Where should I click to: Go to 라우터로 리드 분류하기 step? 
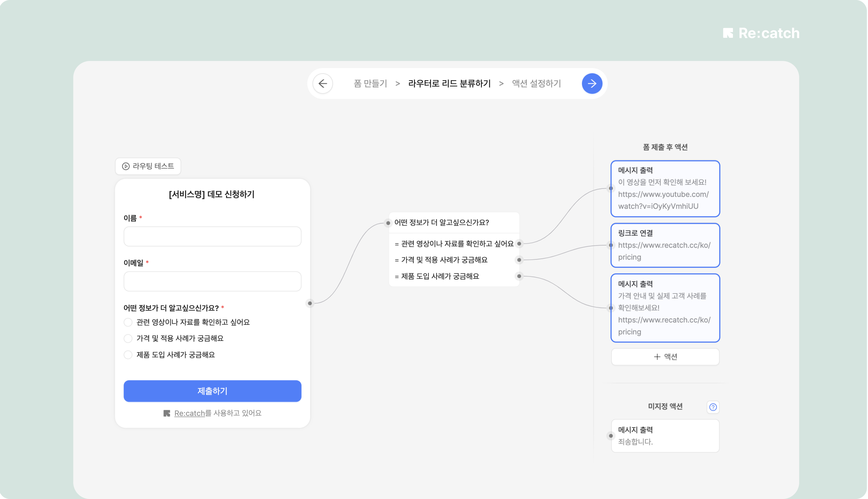point(449,83)
